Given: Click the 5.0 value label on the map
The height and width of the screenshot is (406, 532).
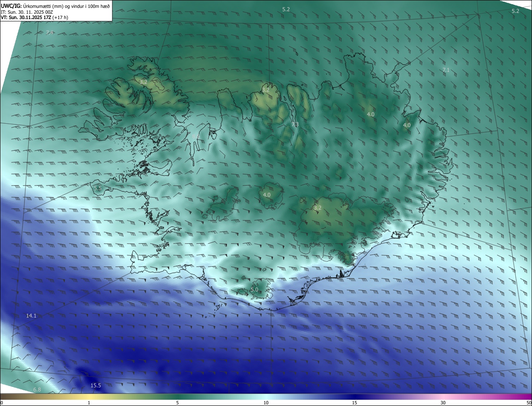Looking at the screenshot, I should [254, 289].
